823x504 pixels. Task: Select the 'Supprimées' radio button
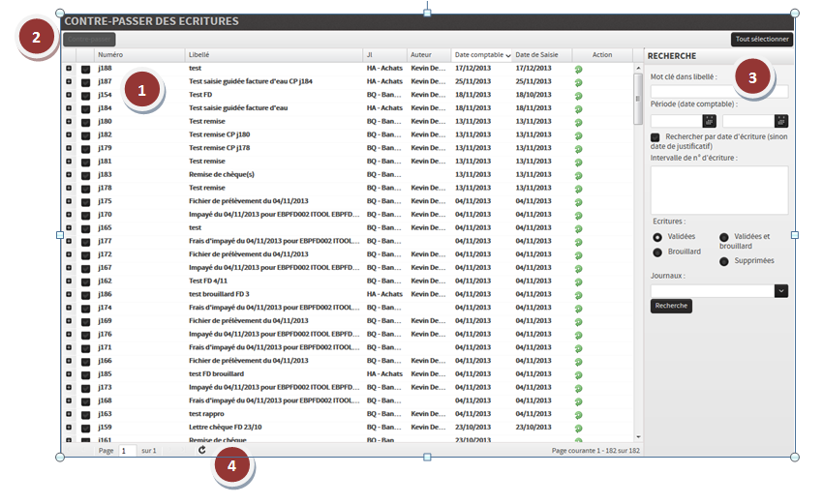[724, 261]
